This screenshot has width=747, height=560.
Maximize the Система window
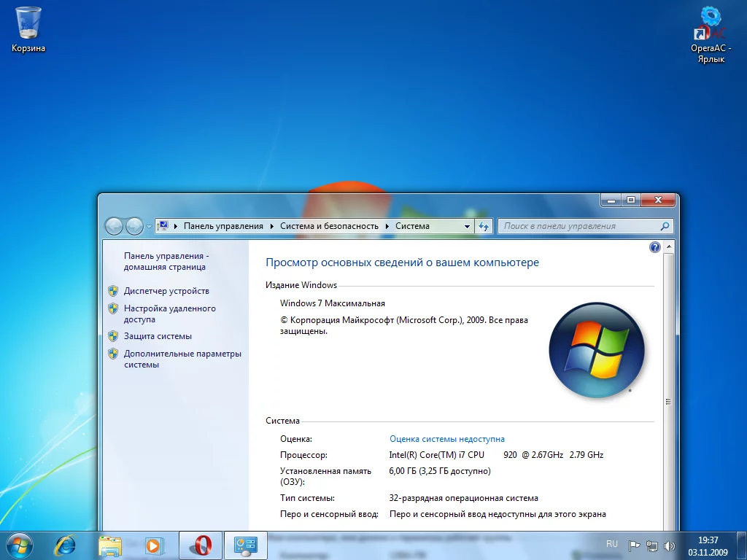point(631,200)
